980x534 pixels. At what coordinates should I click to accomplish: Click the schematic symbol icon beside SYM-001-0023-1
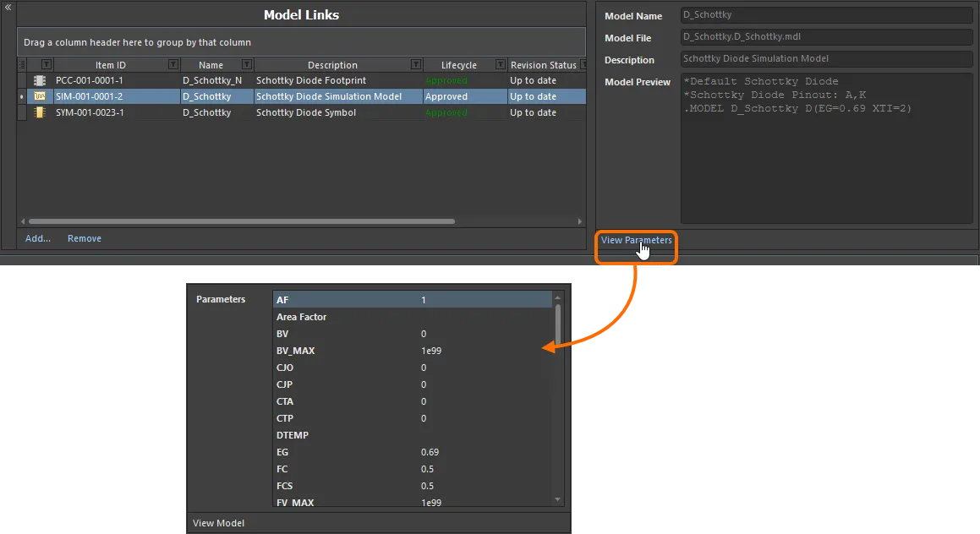[x=40, y=112]
